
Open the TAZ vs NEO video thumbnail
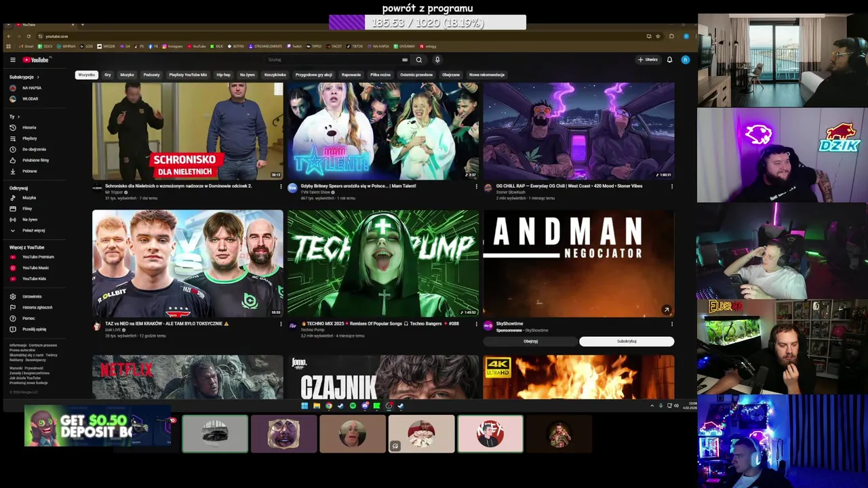(x=188, y=263)
